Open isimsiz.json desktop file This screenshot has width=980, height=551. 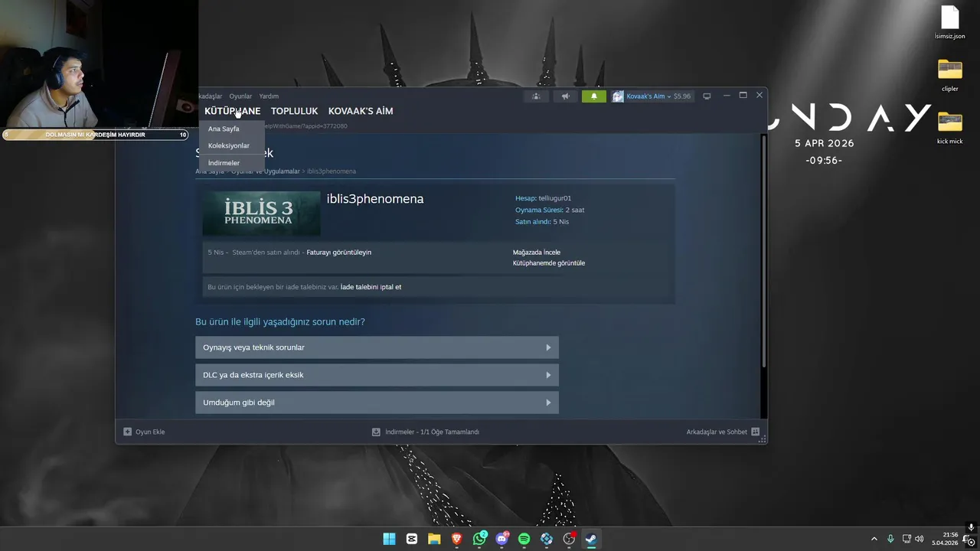click(949, 22)
